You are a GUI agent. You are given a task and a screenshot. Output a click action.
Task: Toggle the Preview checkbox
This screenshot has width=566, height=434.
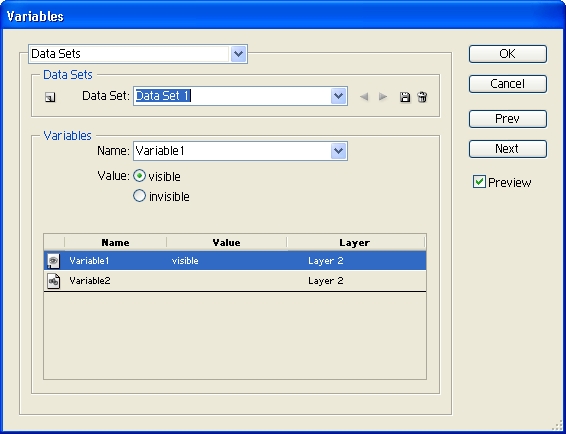(x=479, y=182)
